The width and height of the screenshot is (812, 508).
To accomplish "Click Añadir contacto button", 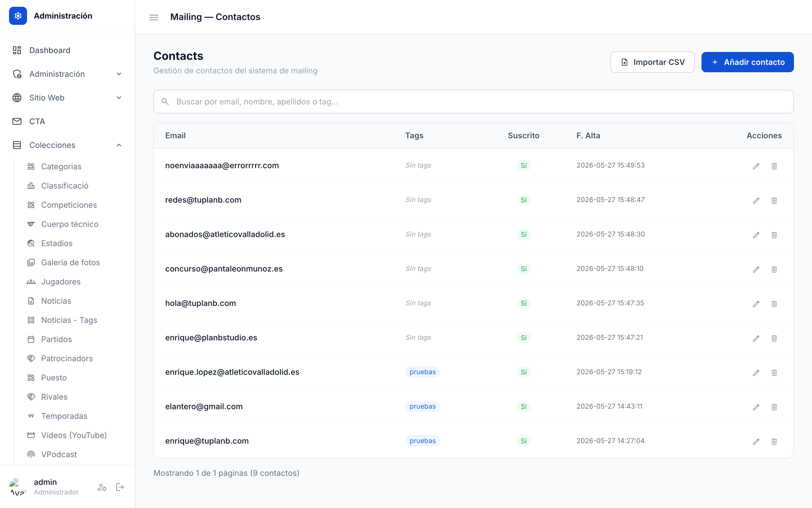I will pyautogui.click(x=747, y=62).
